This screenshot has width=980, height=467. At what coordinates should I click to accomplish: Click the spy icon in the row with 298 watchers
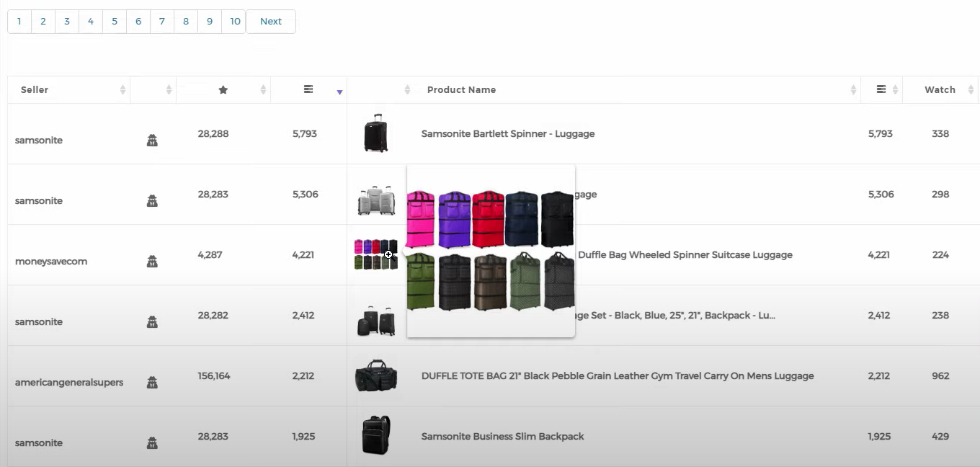tap(152, 200)
